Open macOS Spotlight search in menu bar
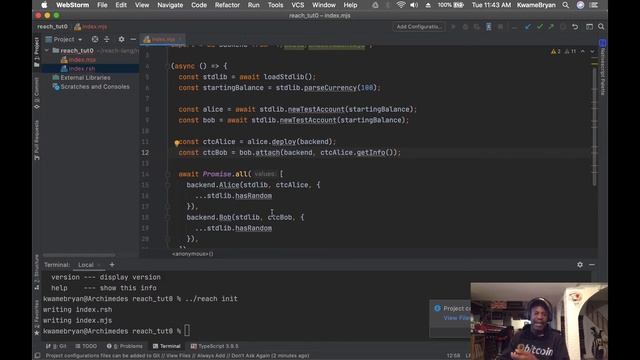 565,5
